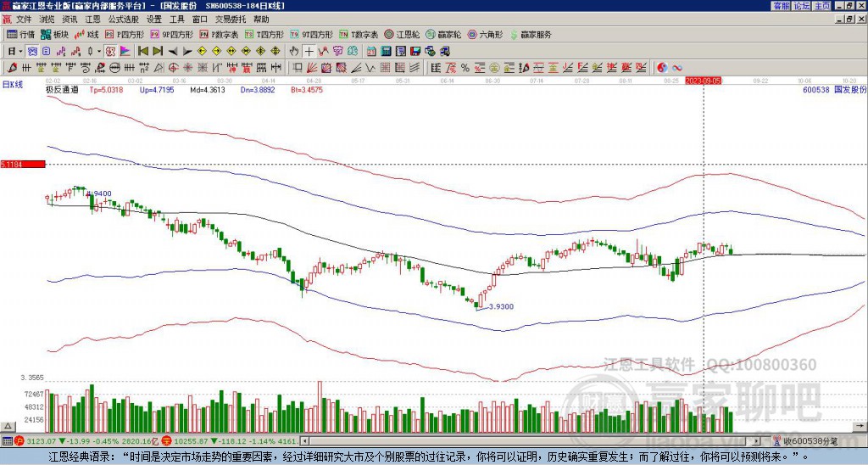This screenshot has height=465, width=868.
Task: Click the Bt=3.4575 value
Action: coord(307,89)
